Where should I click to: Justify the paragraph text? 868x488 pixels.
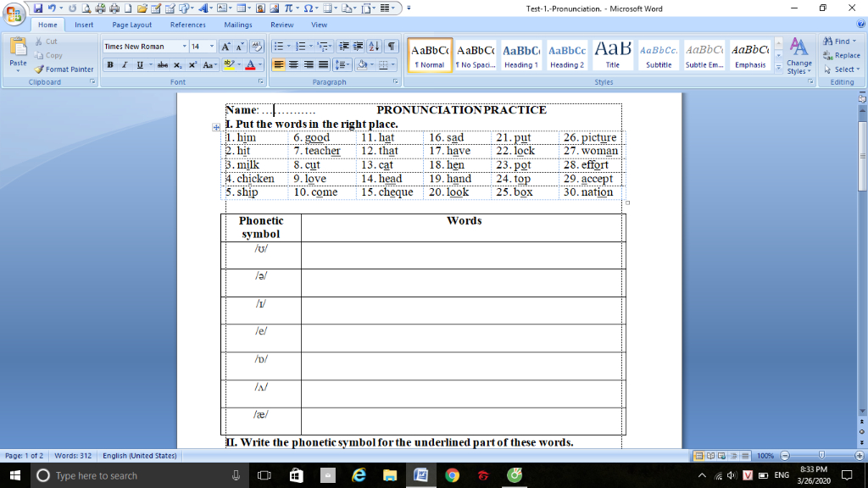(x=323, y=64)
